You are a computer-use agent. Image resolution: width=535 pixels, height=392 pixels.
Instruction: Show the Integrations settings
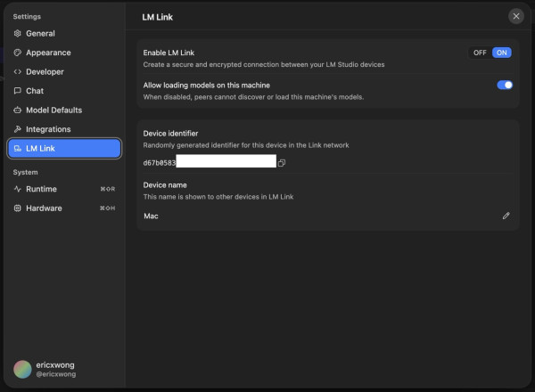(x=64, y=129)
